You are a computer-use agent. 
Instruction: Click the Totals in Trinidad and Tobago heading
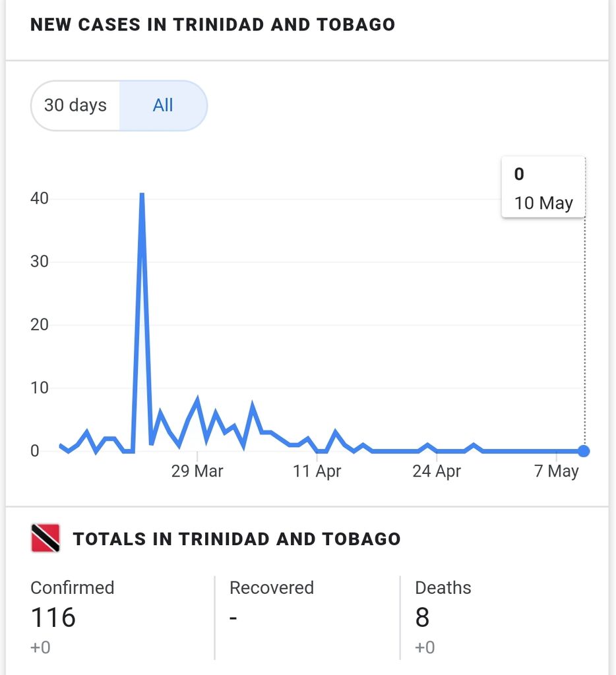[237, 539]
